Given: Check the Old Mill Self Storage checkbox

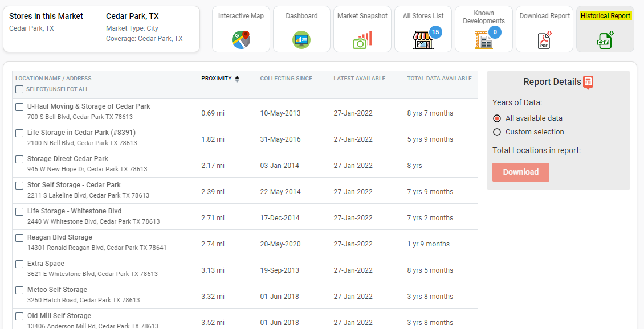Looking at the screenshot, I should [19, 316].
